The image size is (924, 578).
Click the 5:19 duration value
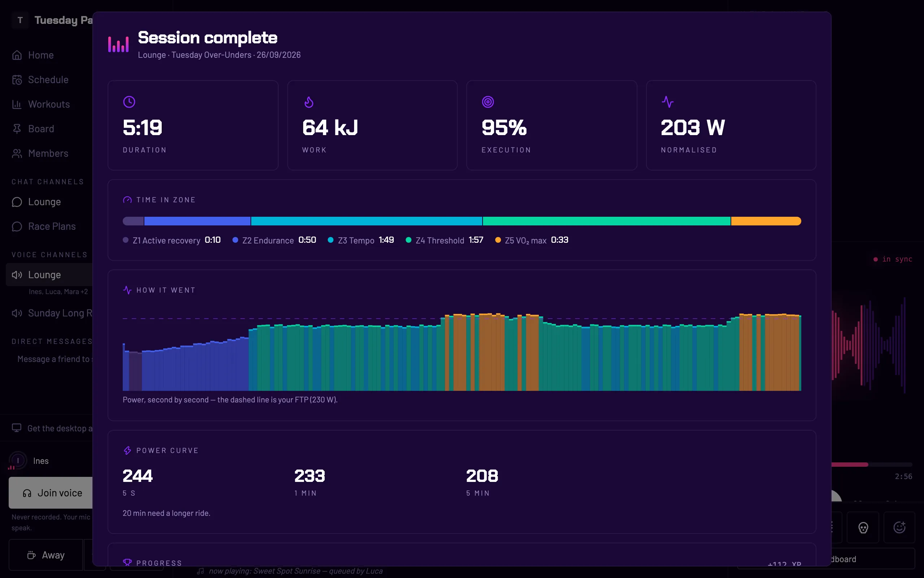coord(143,127)
